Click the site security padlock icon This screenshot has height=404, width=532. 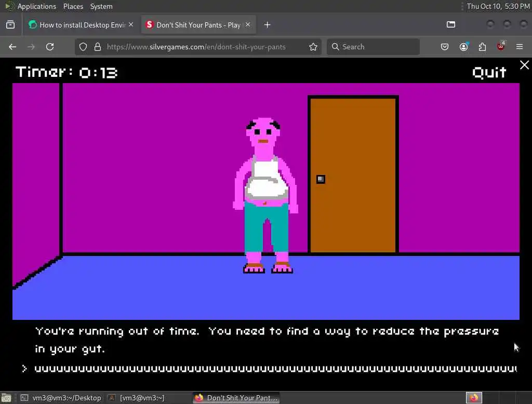pos(98,47)
